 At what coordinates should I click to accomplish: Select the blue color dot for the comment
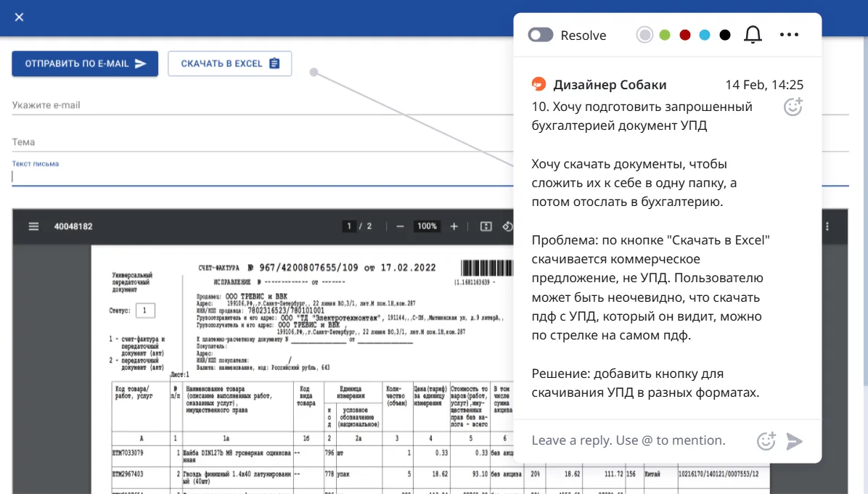pyautogui.click(x=704, y=34)
